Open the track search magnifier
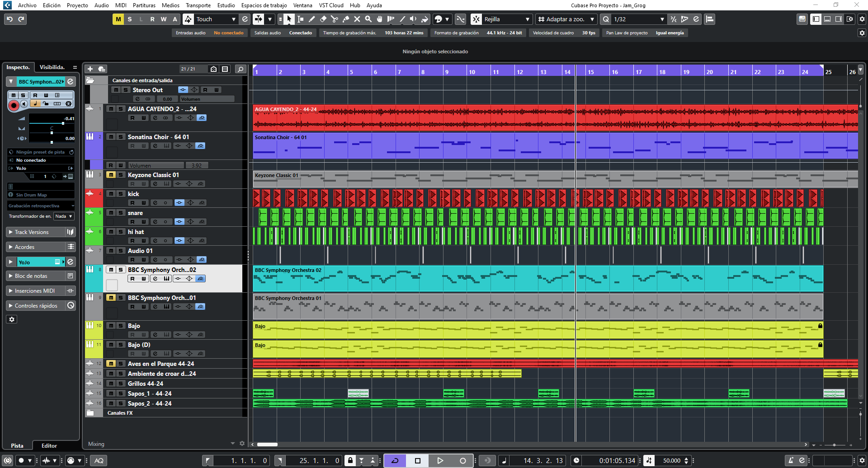This screenshot has height=468, width=868. point(241,69)
